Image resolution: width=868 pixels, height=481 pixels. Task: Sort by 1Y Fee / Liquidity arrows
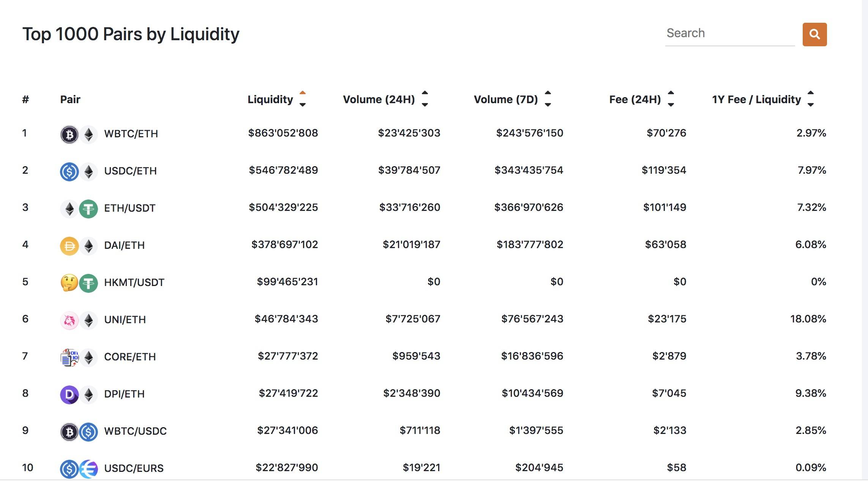pos(811,99)
